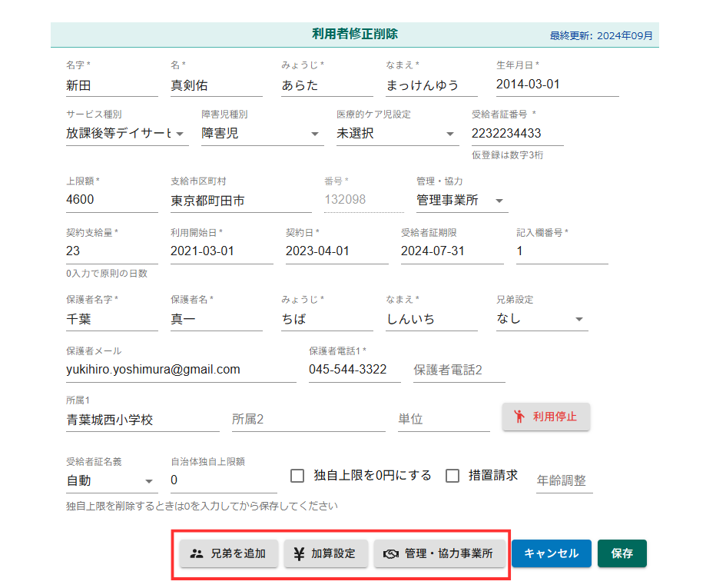Click the handshake icon on 管理・協力事業所 button

pos(391,553)
